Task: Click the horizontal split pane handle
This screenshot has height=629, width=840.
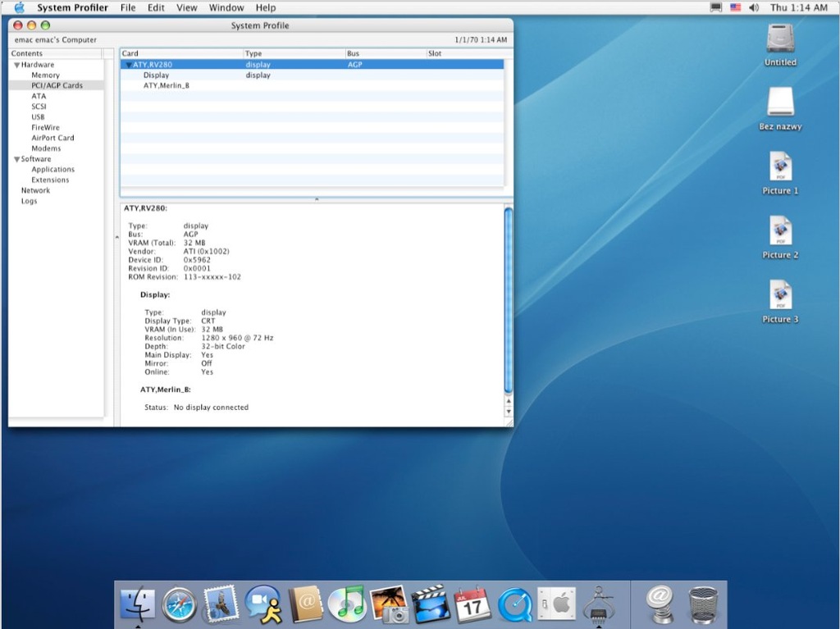Action: pos(317,199)
